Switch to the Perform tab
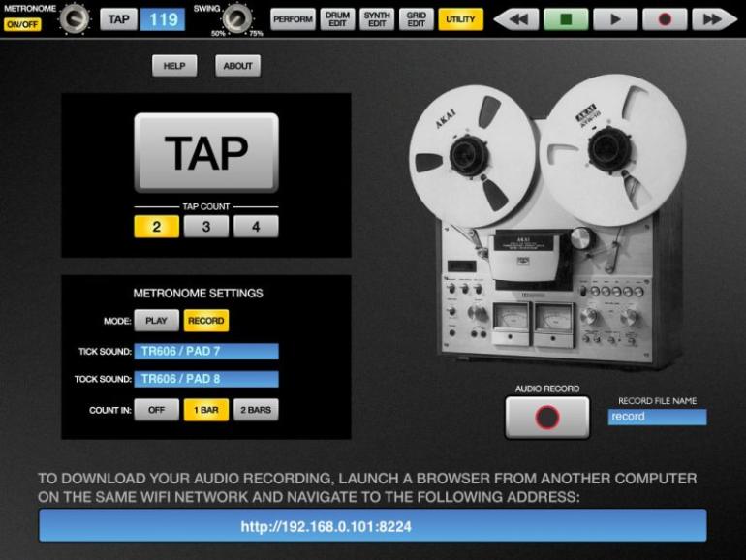 [293, 19]
